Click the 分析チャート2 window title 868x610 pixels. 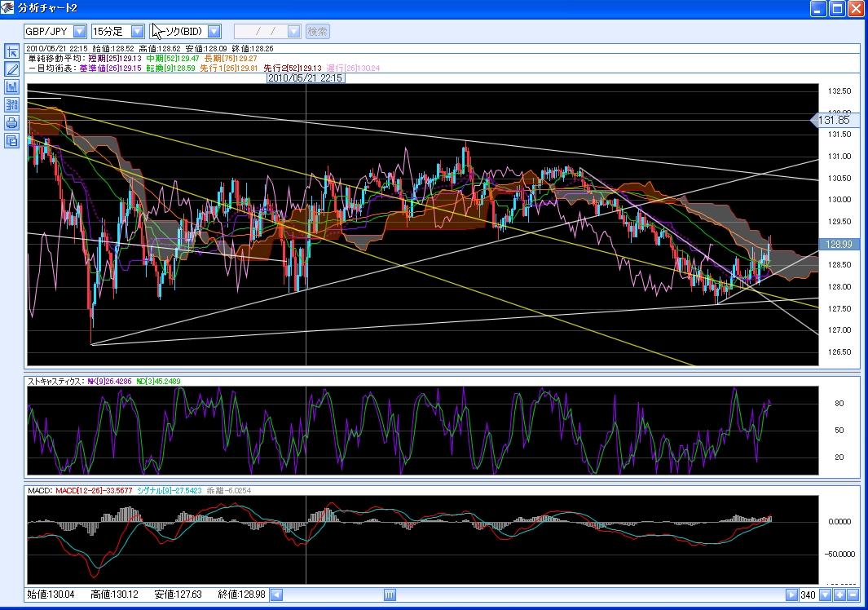coord(47,8)
